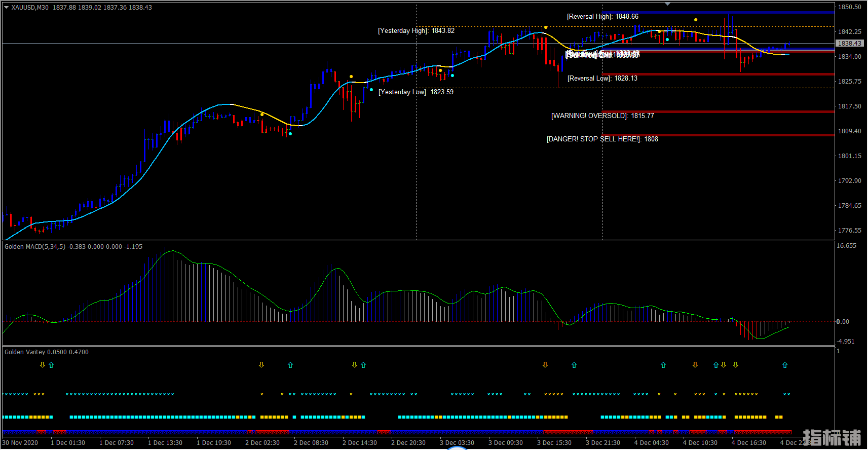Click the leftmost yellow down arrow signal

(43, 365)
